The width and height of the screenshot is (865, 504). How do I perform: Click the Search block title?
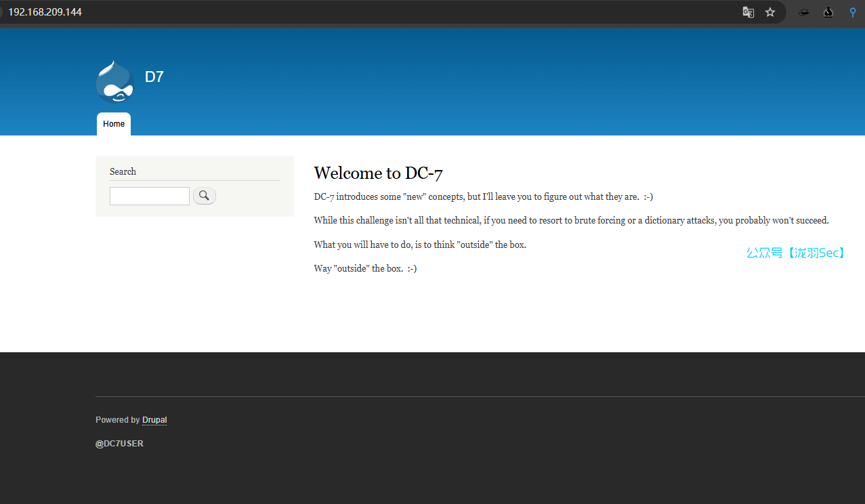coord(123,171)
